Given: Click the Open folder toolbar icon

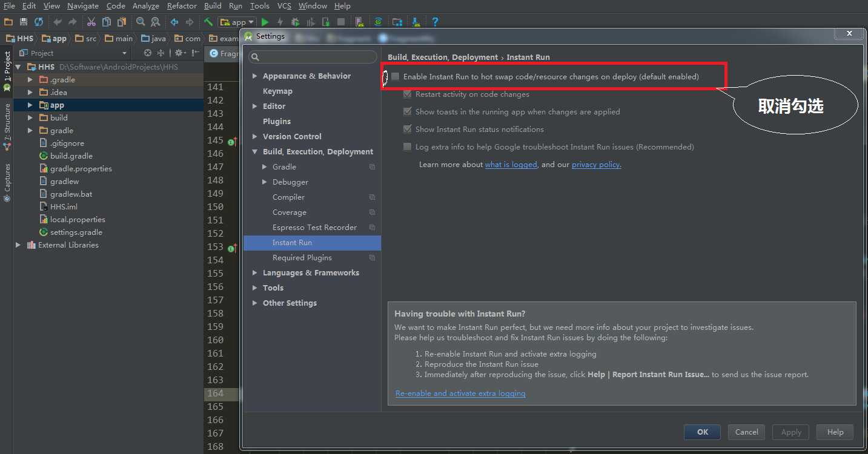Looking at the screenshot, I should tap(8, 22).
